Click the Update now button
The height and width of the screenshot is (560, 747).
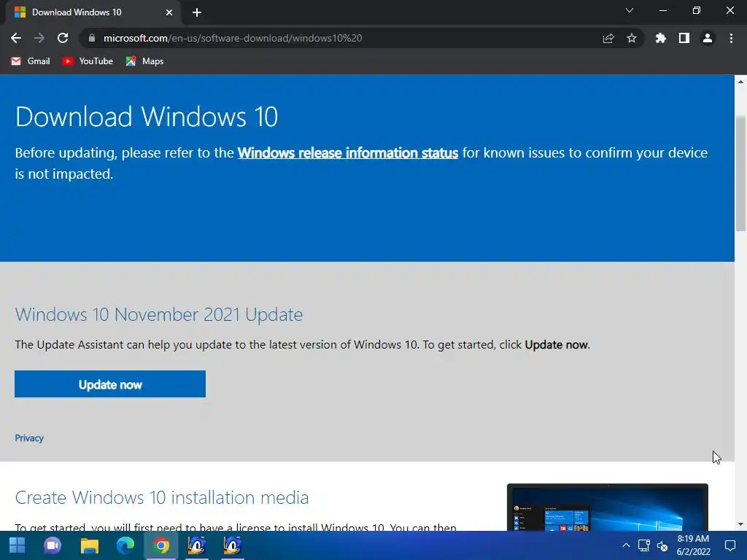[110, 384]
